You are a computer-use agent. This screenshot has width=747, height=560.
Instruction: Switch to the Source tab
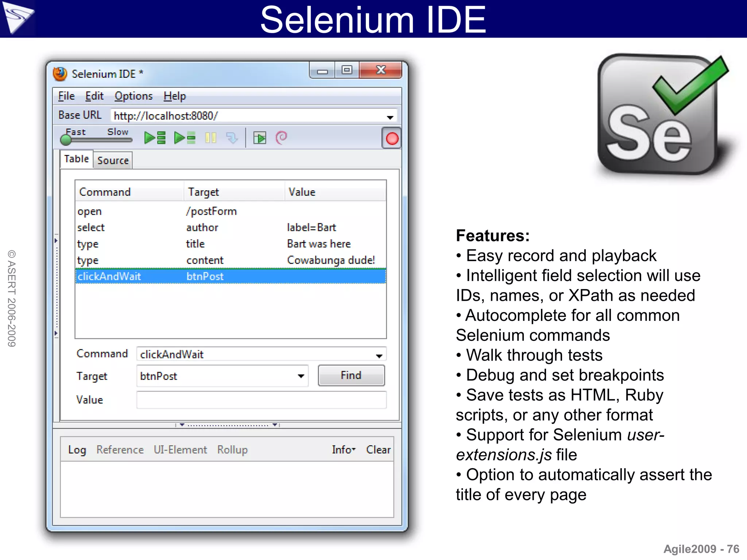tap(113, 160)
